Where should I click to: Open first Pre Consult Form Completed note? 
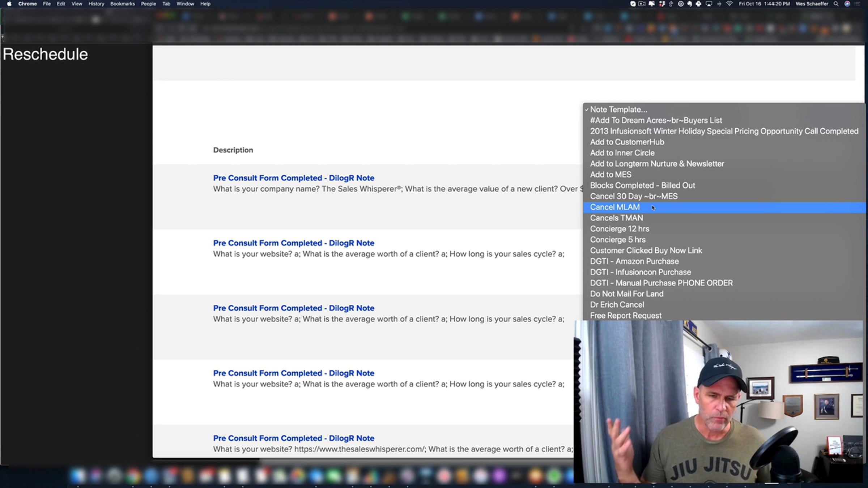[293, 178]
